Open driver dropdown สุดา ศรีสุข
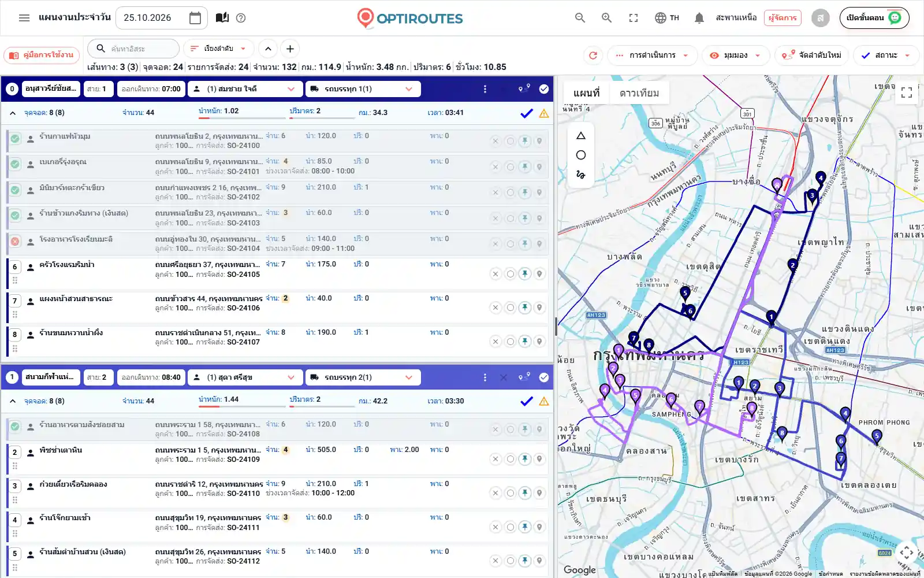The width and height of the screenshot is (924, 578). tap(245, 377)
